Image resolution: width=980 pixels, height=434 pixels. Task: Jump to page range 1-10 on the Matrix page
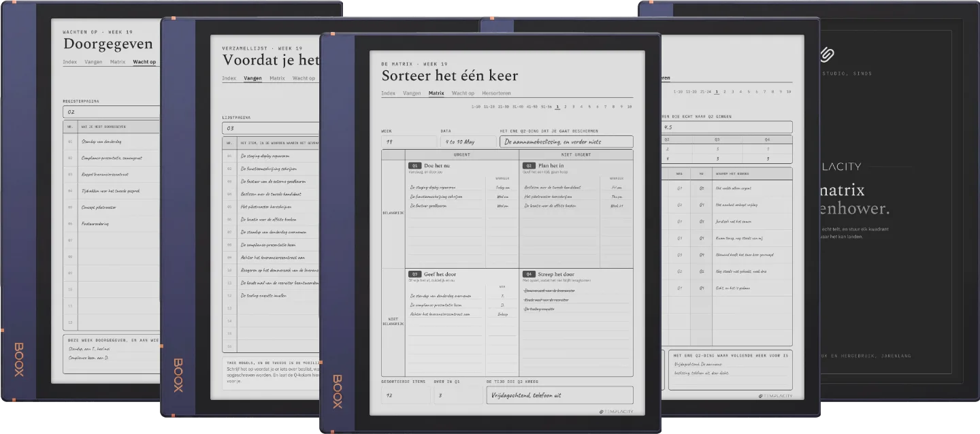click(476, 107)
